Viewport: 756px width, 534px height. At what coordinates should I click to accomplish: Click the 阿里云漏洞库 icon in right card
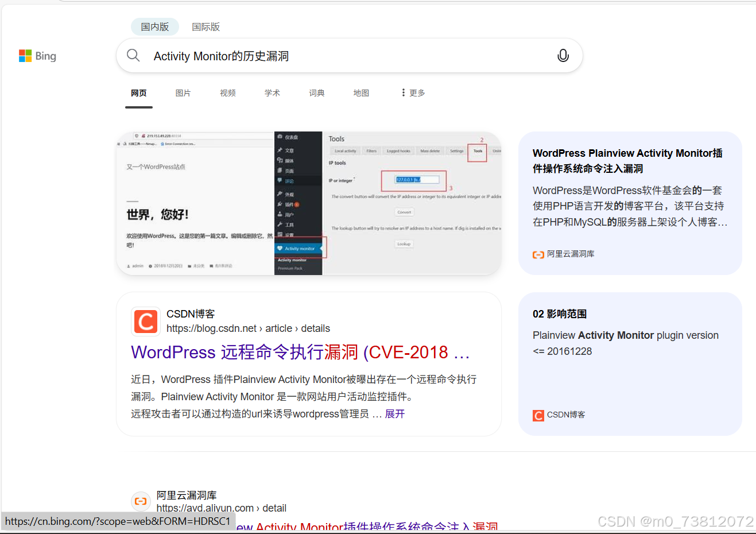pyautogui.click(x=538, y=254)
